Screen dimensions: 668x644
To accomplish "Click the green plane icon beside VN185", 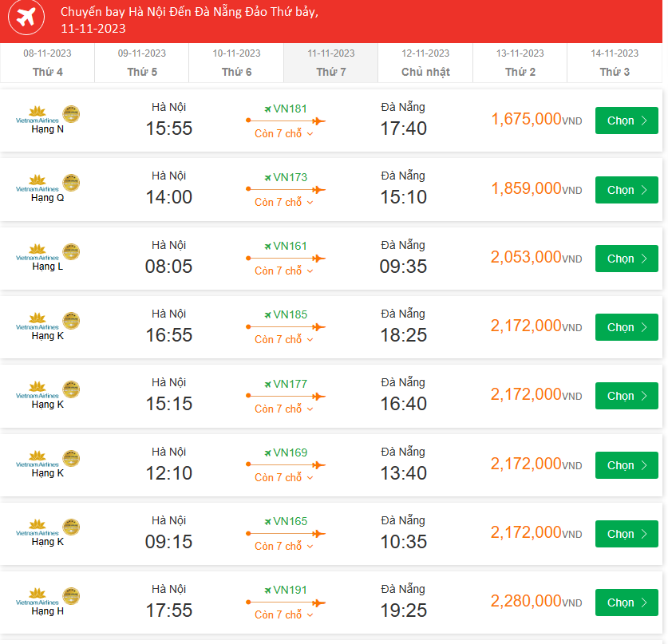I will 267,315.
